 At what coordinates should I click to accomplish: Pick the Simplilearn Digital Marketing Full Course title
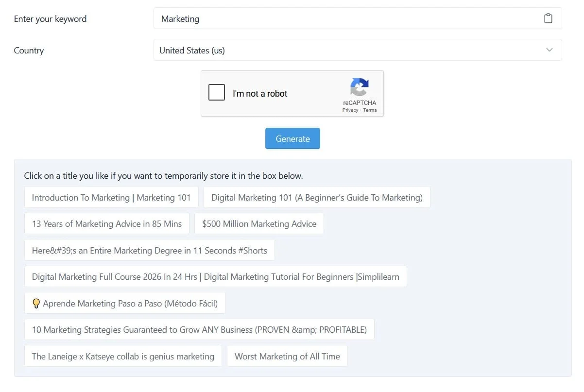coord(215,276)
